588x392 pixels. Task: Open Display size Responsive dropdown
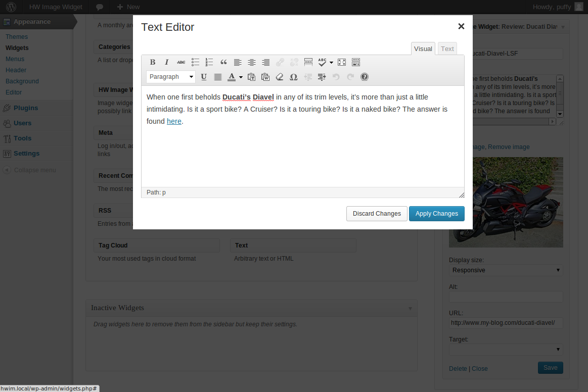click(x=506, y=270)
